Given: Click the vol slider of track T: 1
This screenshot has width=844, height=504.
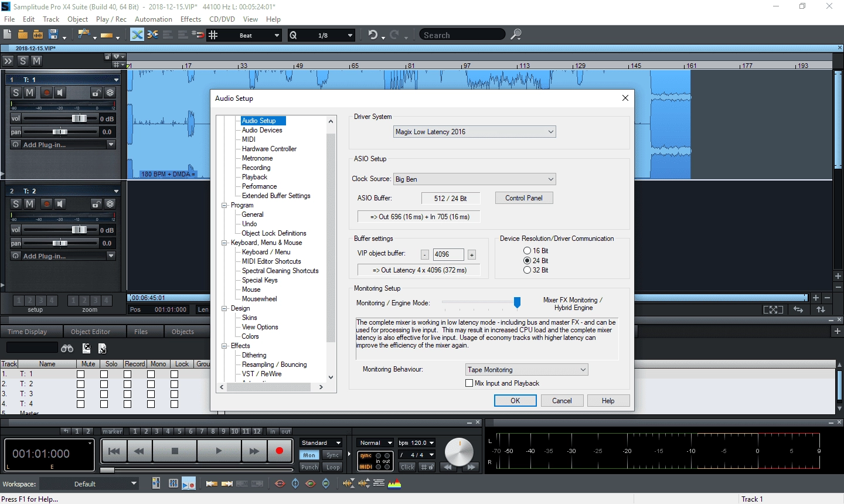Looking at the screenshot, I should coord(79,118).
